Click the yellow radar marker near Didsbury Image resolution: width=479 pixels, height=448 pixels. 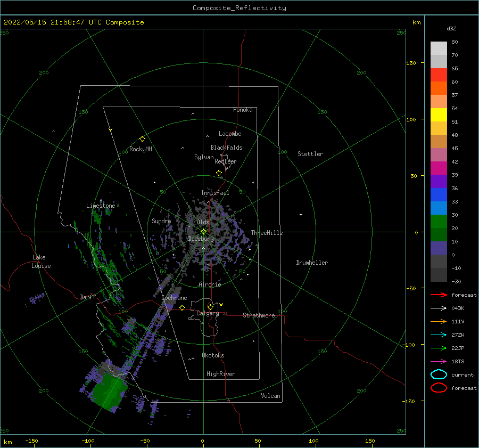203,232
